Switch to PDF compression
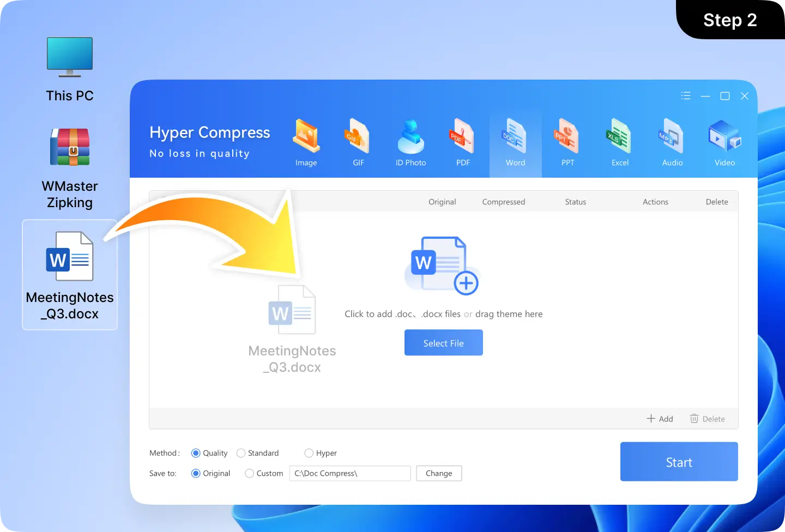785x532 pixels. click(x=463, y=143)
